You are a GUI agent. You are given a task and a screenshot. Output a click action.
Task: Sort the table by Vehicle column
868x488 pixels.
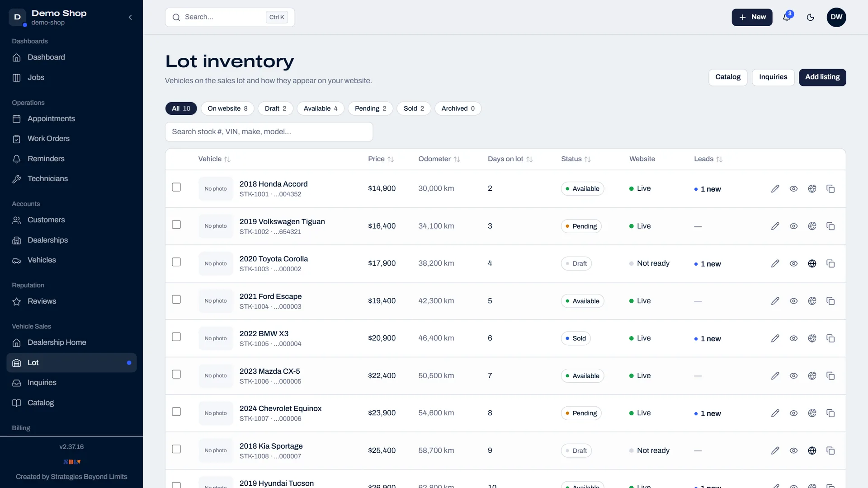(x=214, y=159)
